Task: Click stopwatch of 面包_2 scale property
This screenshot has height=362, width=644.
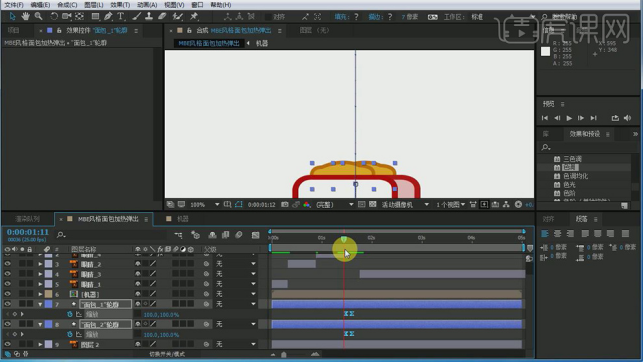Action: [x=69, y=334]
